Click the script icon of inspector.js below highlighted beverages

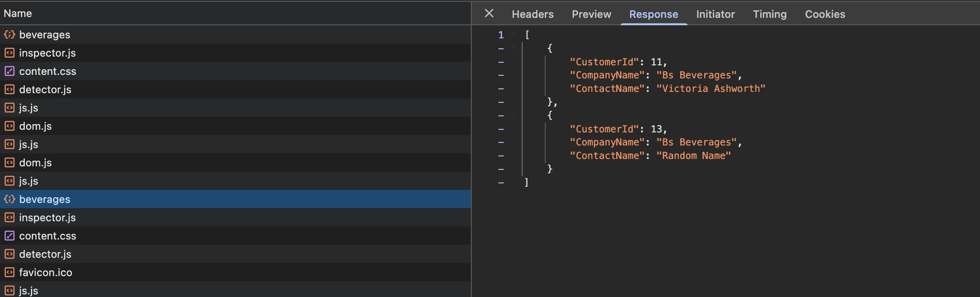click(10, 217)
